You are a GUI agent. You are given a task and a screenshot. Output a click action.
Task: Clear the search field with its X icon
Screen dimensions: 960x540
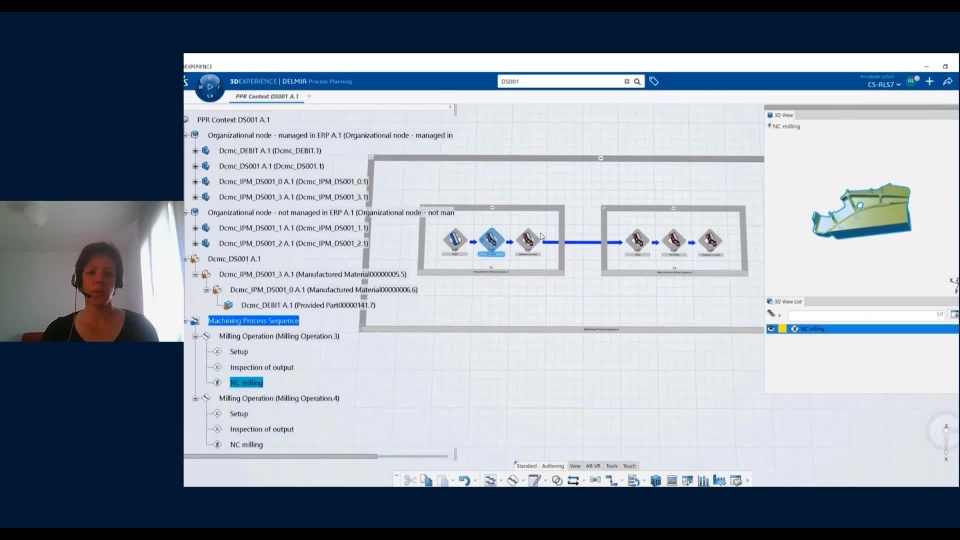[x=626, y=81]
